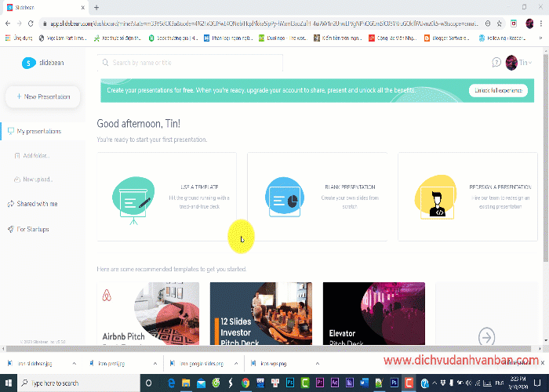Click the Use a Template easel icon
Image resolution: width=549 pixels, height=392 pixels.
[133, 199]
